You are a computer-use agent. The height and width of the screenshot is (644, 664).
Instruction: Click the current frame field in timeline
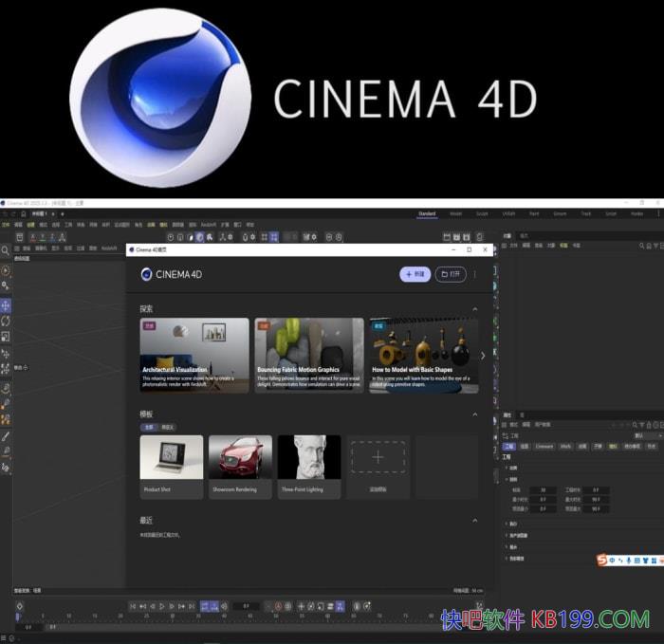click(x=246, y=606)
